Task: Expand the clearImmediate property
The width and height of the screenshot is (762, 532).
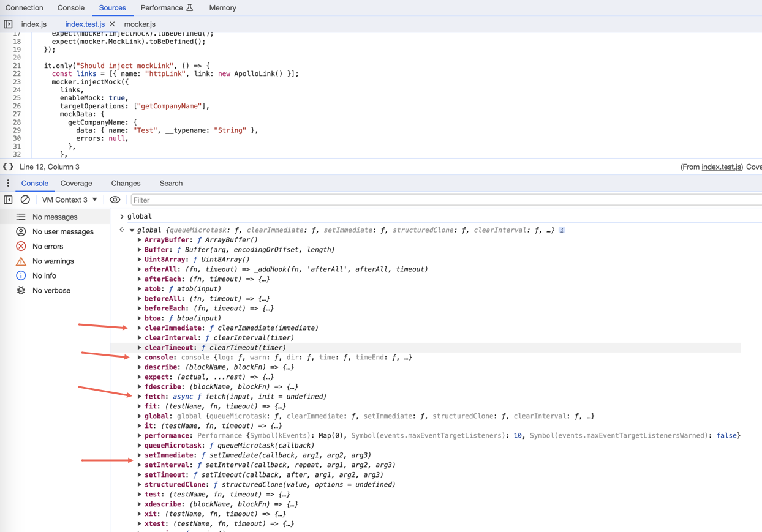Action: point(140,328)
